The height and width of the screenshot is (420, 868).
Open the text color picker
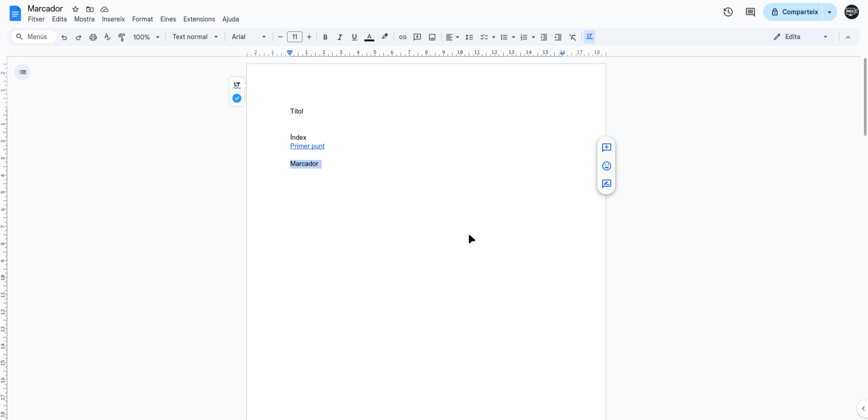369,37
